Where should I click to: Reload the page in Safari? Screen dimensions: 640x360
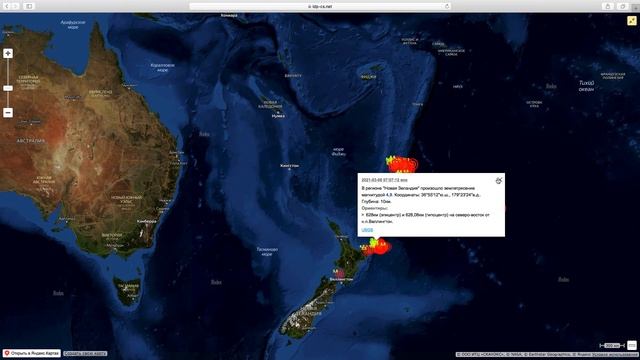click(447, 7)
